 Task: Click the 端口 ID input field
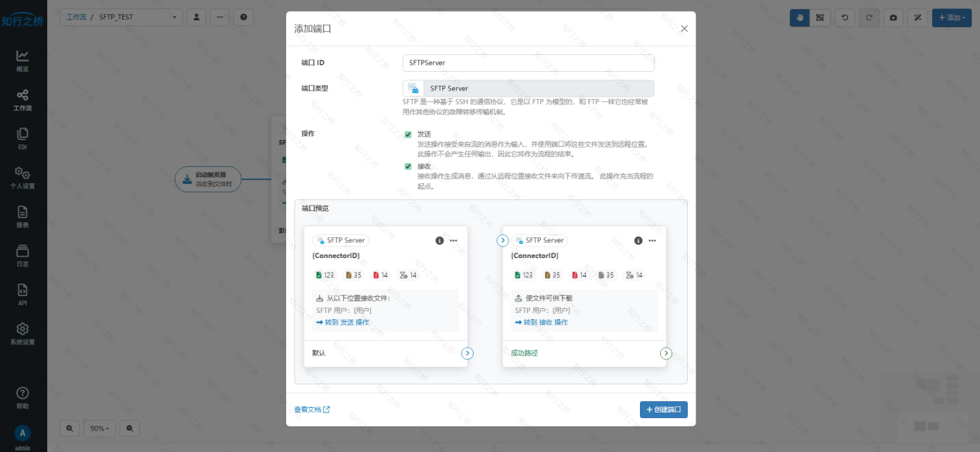(528, 63)
